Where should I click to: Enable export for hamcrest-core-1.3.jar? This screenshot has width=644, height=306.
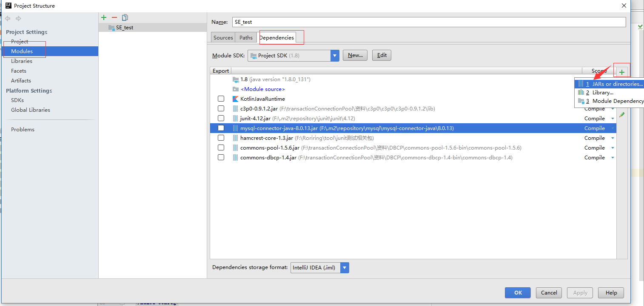tap(221, 138)
